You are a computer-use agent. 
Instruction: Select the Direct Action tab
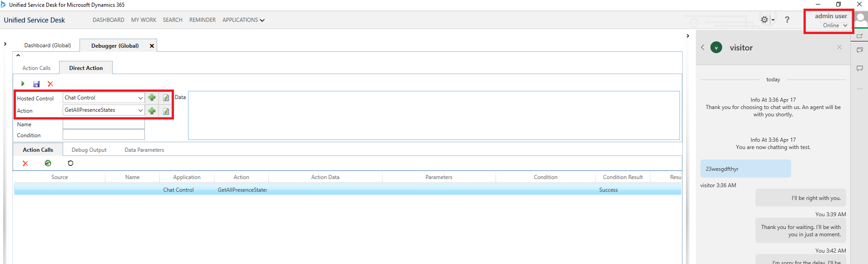click(86, 68)
